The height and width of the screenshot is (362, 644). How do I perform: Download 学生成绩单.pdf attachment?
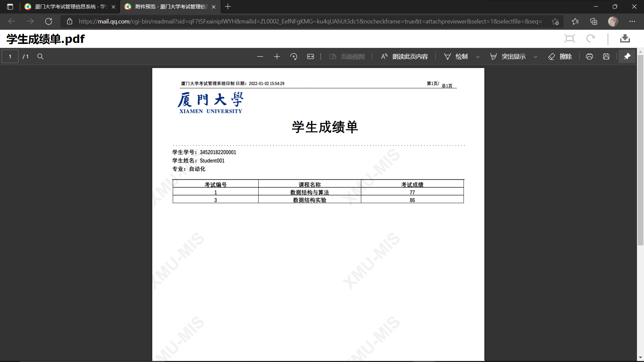(625, 39)
